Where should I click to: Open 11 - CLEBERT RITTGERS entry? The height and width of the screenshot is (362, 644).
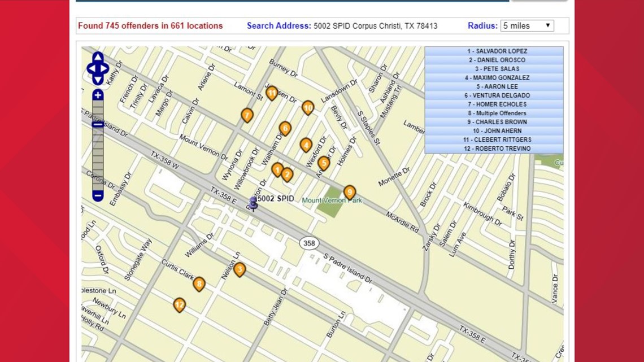pyautogui.click(x=494, y=139)
